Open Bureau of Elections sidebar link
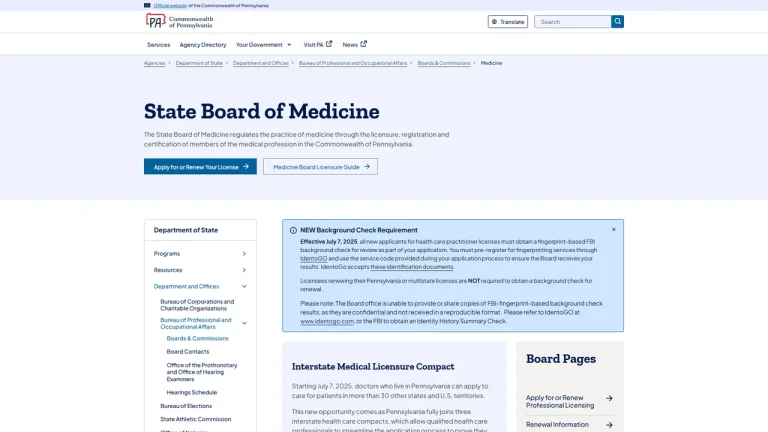 coord(186,406)
